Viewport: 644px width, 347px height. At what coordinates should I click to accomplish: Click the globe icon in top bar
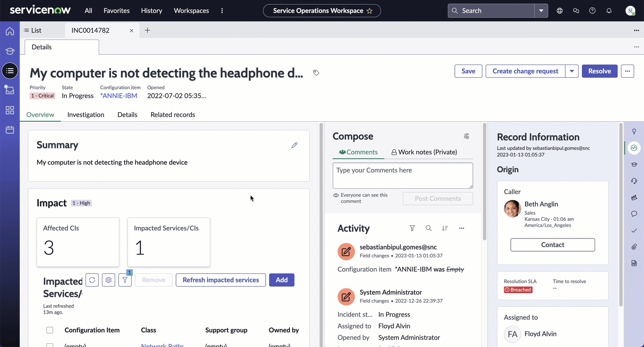point(560,11)
